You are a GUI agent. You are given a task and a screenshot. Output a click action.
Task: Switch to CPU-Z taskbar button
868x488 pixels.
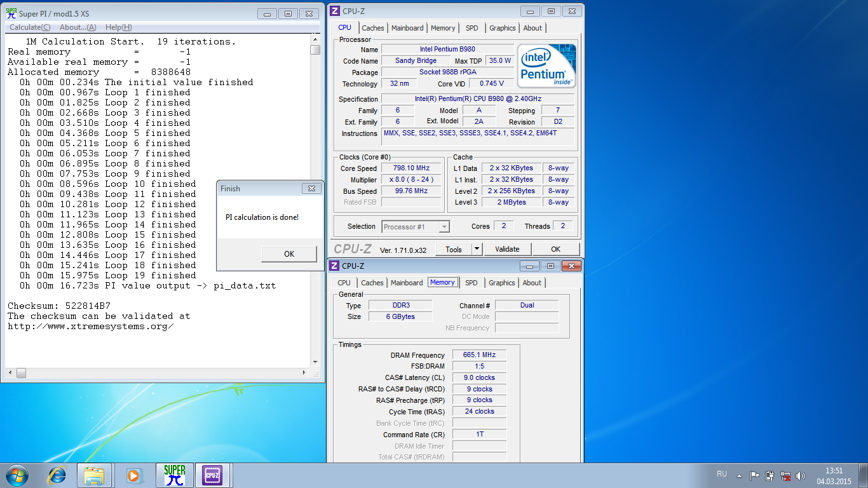point(212,475)
